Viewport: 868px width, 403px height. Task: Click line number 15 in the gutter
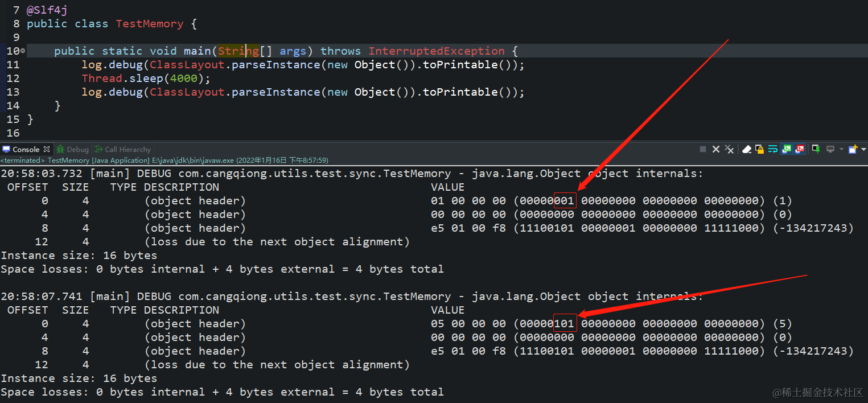coord(13,120)
